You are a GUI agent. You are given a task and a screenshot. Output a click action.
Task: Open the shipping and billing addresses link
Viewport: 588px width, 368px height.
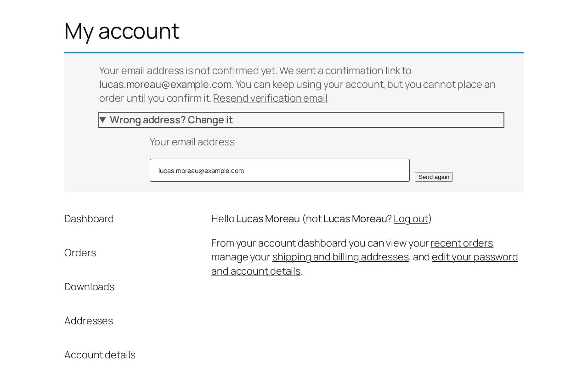(340, 257)
